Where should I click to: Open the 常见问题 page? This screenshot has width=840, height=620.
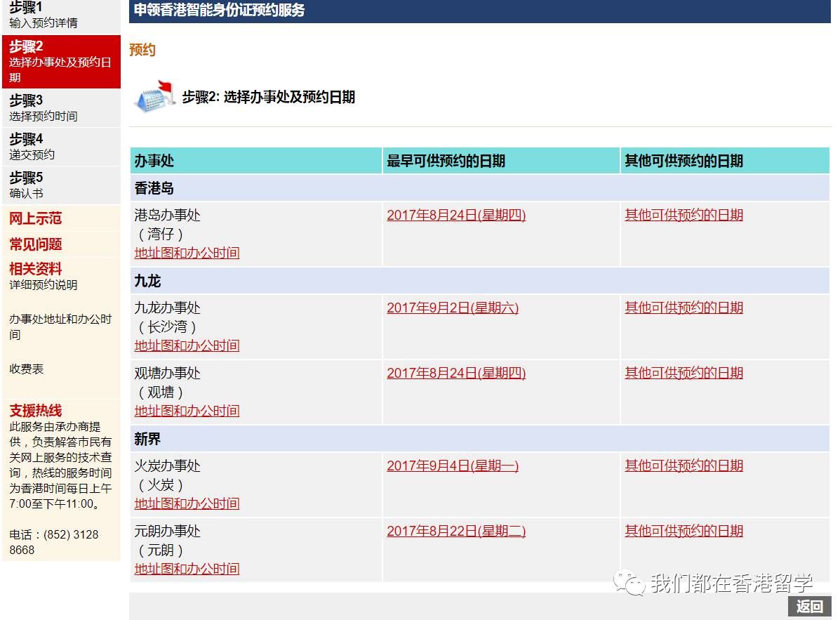coord(34,244)
